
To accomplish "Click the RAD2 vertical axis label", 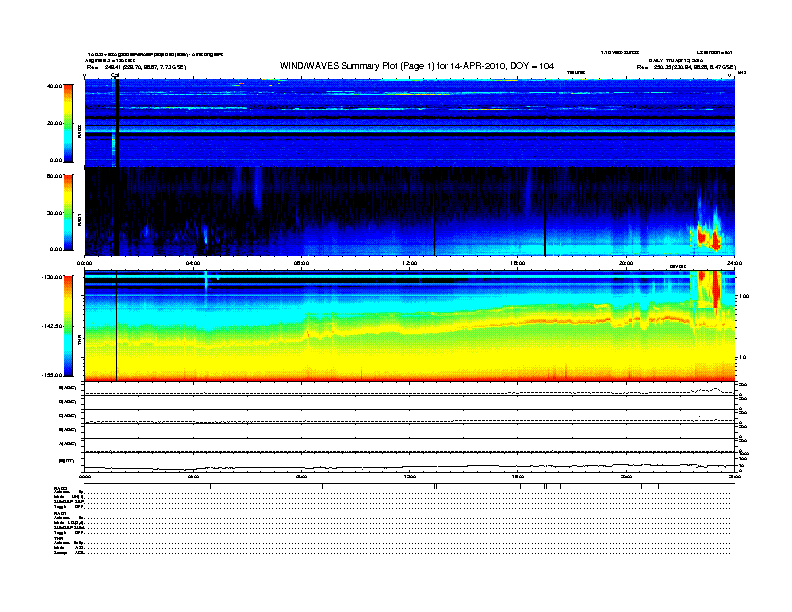I will (79, 131).
